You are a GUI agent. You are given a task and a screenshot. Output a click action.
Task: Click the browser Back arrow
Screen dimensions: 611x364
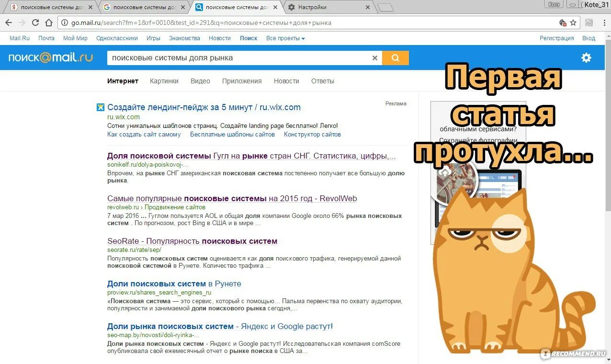pos(9,23)
